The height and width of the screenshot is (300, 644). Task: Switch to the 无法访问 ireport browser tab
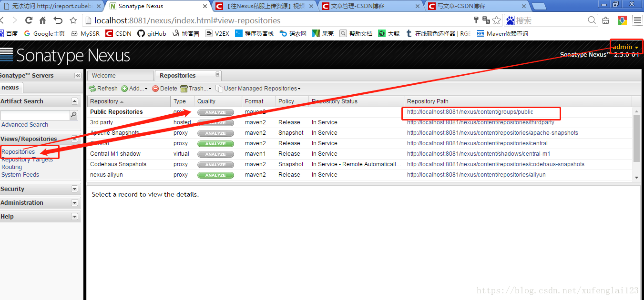coord(51,6)
